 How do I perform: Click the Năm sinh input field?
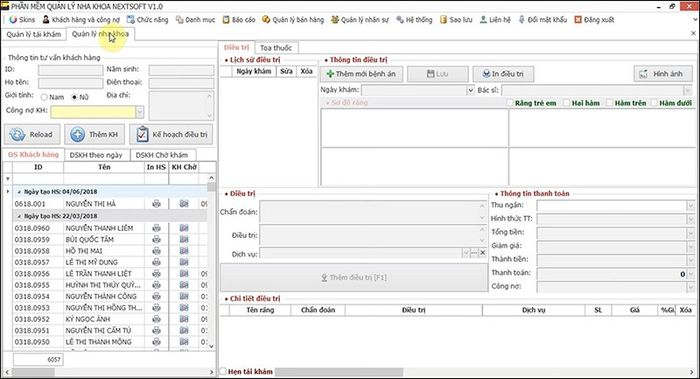(181, 70)
